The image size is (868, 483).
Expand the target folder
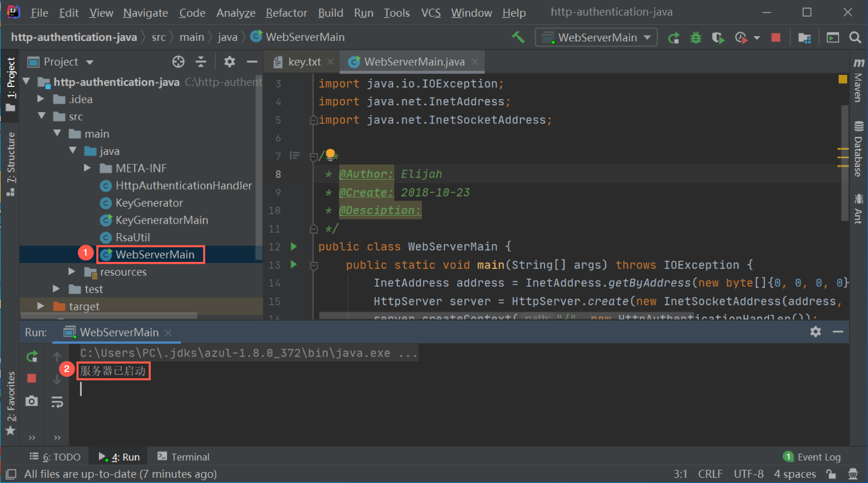(x=41, y=306)
